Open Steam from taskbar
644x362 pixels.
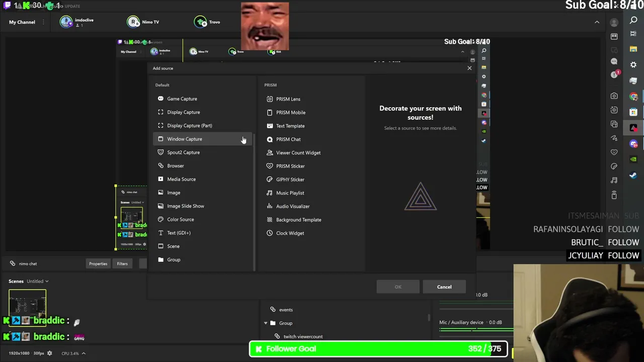pos(633,175)
